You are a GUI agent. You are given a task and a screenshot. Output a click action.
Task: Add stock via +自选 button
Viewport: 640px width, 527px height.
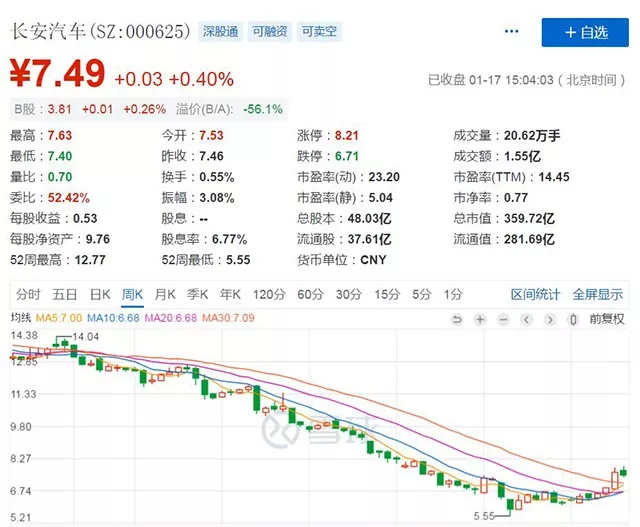pyautogui.click(x=585, y=32)
